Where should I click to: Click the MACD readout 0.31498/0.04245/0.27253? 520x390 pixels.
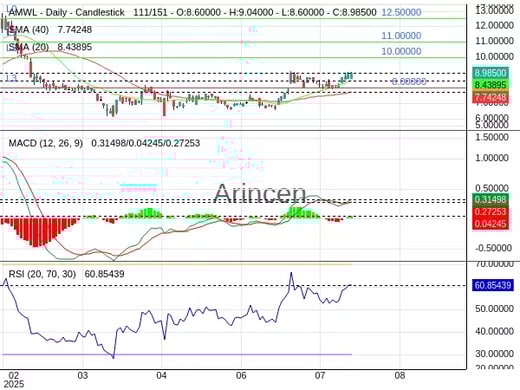click(x=146, y=143)
